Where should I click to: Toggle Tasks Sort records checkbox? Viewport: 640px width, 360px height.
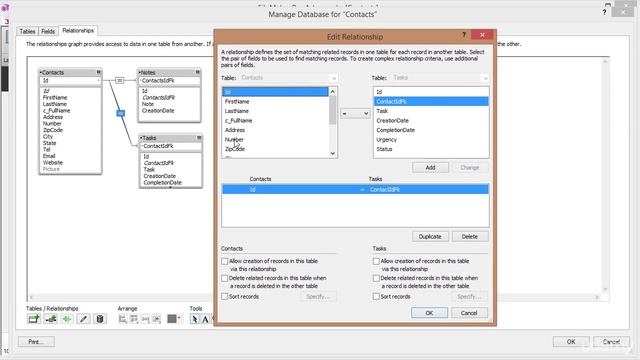click(376, 296)
